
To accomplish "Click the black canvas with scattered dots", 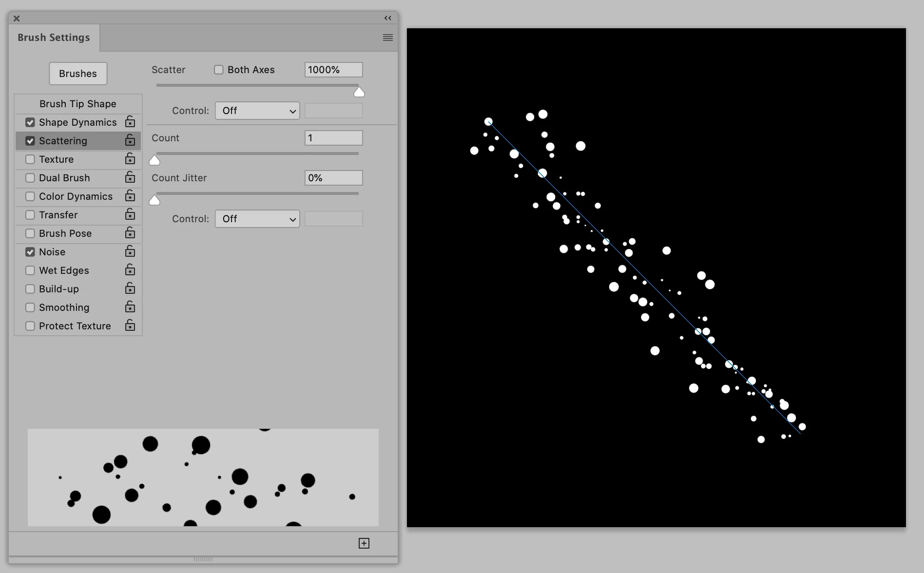I will (656, 278).
